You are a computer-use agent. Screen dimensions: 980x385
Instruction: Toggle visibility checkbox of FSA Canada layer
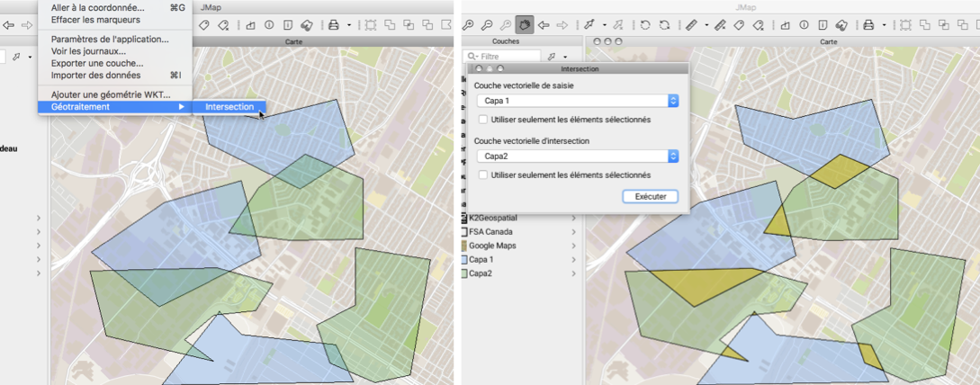click(463, 231)
